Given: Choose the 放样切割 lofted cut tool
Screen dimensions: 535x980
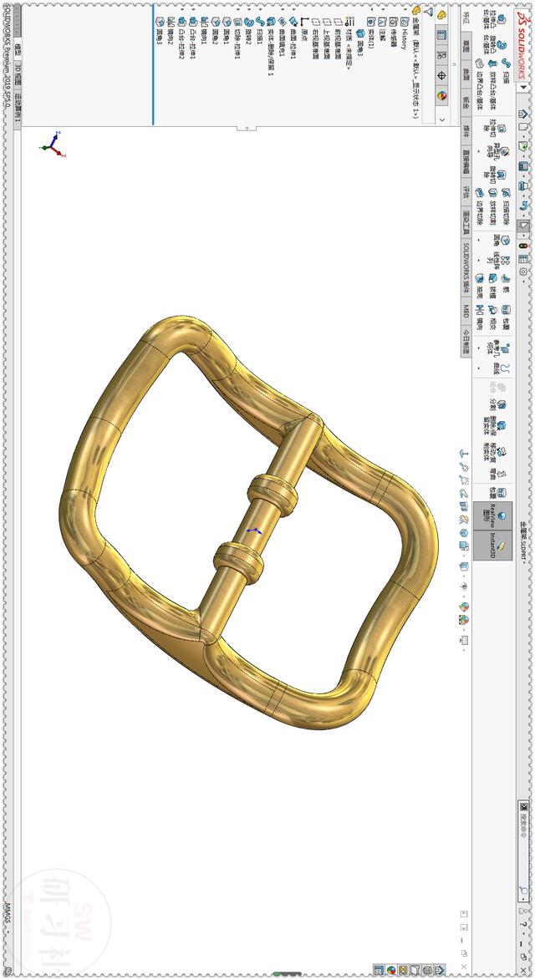Looking at the screenshot, I should click(493, 205).
